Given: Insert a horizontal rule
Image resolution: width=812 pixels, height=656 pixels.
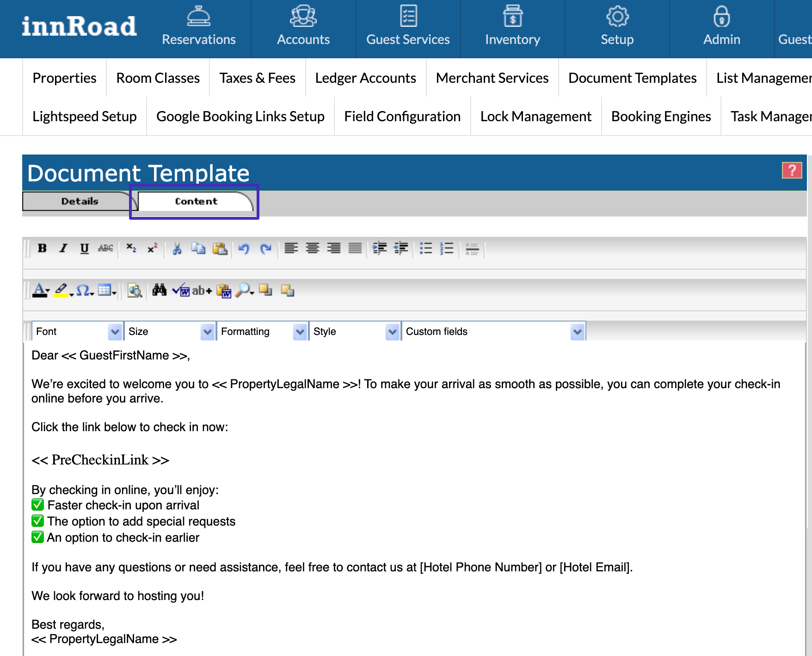Looking at the screenshot, I should coord(472,248).
